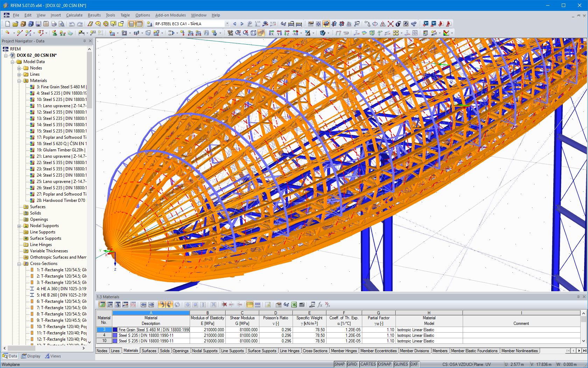Switch to the Member Hinges table tab
The image size is (588, 368).
(344, 350)
